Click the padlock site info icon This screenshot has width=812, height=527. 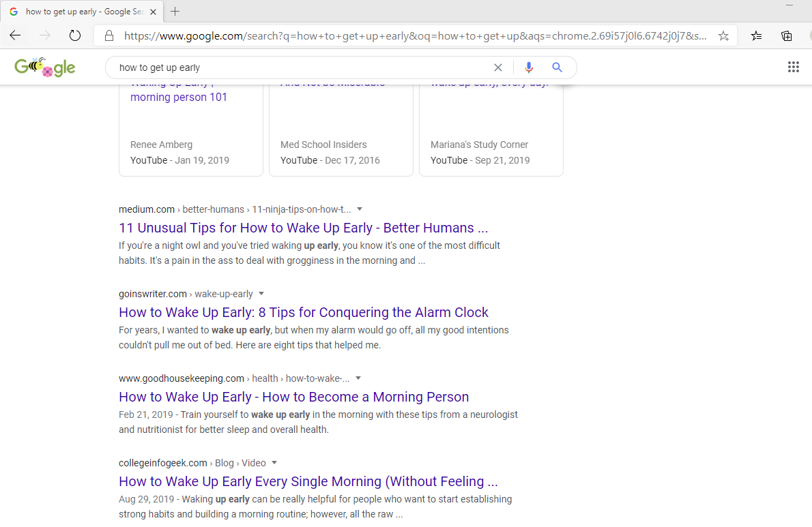coord(108,35)
